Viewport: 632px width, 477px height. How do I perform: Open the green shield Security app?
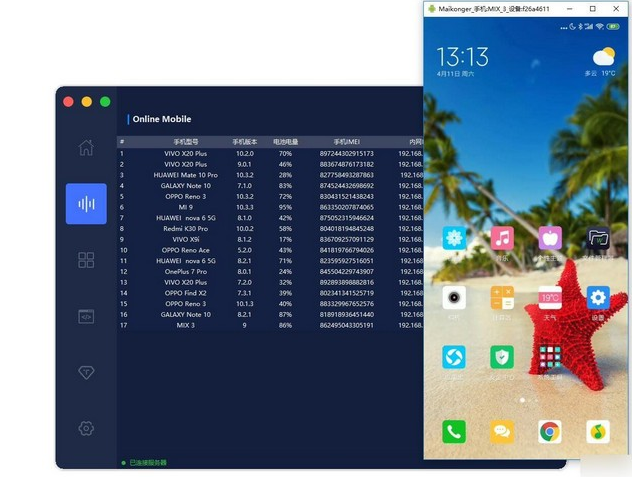click(x=502, y=357)
